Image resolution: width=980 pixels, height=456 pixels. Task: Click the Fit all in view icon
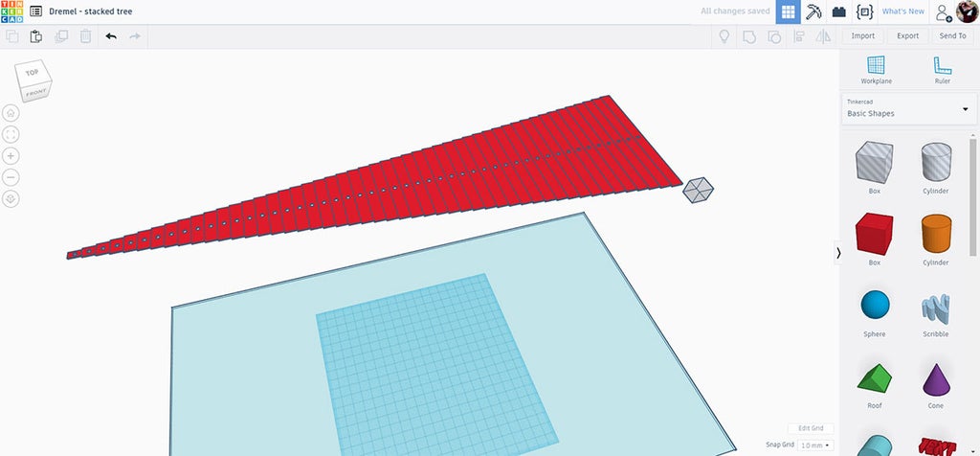pyautogui.click(x=11, y=134)
